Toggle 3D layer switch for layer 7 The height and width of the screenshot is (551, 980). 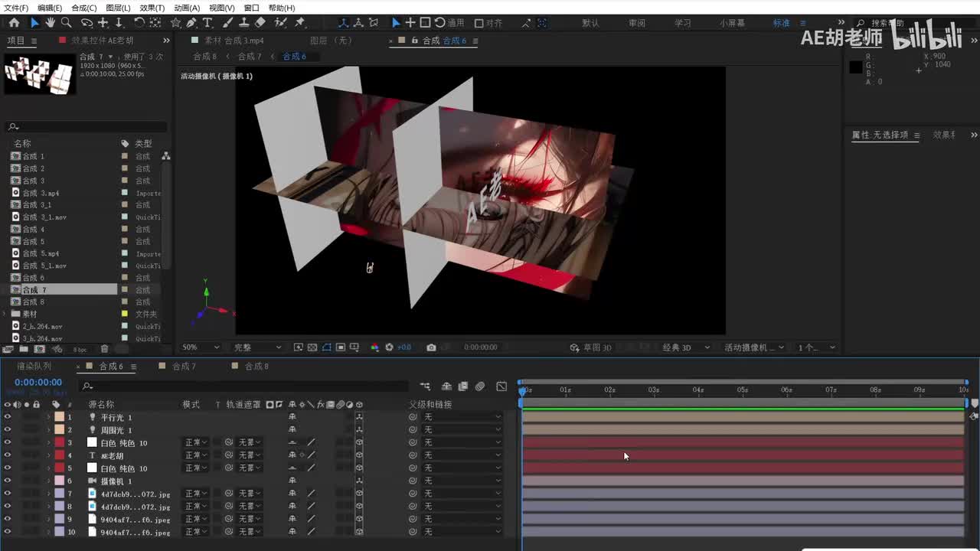359,494
